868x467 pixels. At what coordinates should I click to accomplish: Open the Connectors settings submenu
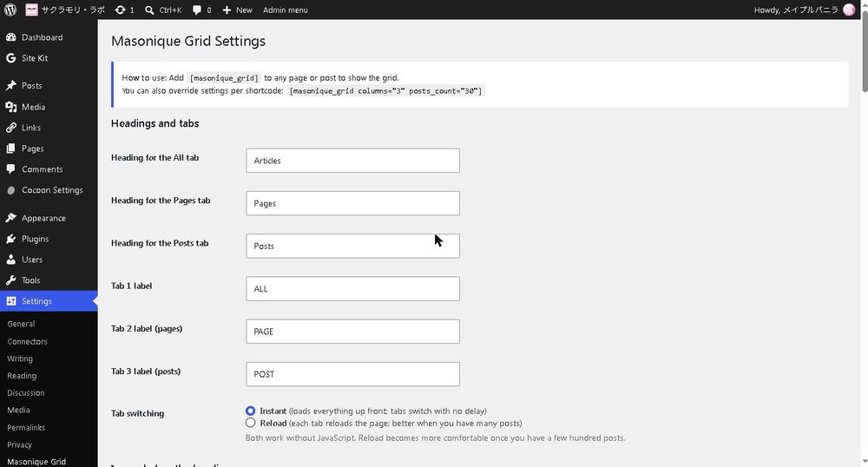pos(27,341)
